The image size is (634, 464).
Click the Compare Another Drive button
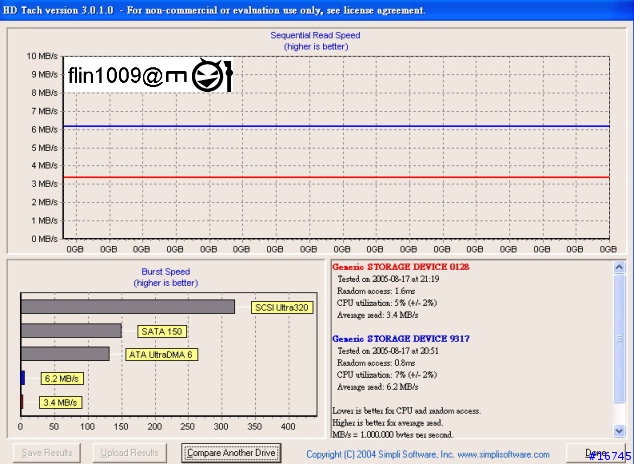(231, 453)
